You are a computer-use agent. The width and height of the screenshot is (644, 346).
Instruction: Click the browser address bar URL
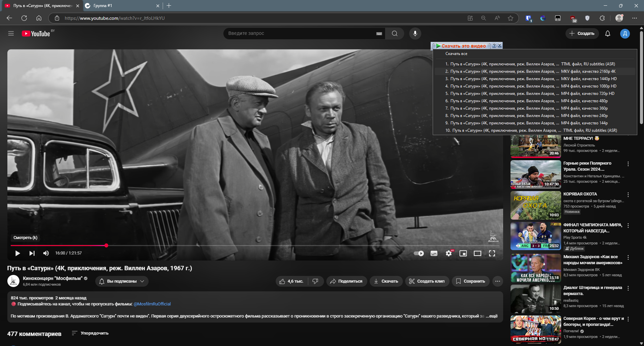click(115, 18)
